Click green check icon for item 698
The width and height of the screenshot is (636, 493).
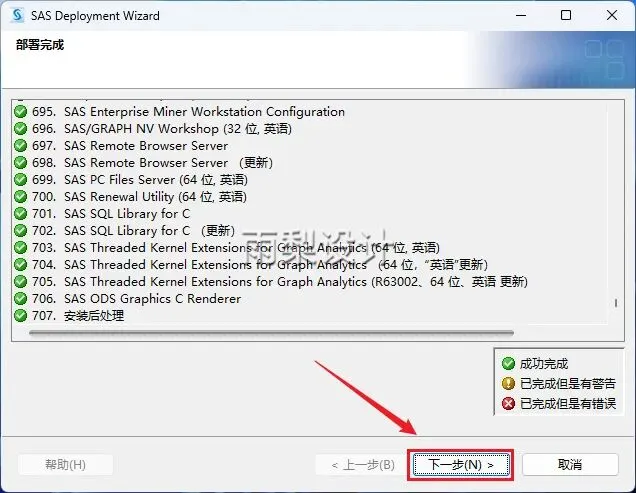tap(20, 163)
